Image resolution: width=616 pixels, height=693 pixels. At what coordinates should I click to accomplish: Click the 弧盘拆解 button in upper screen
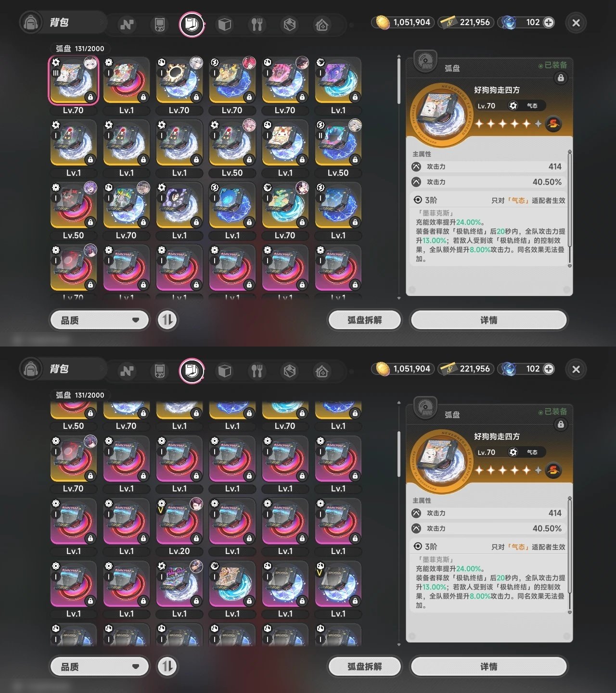coord(364,320)
